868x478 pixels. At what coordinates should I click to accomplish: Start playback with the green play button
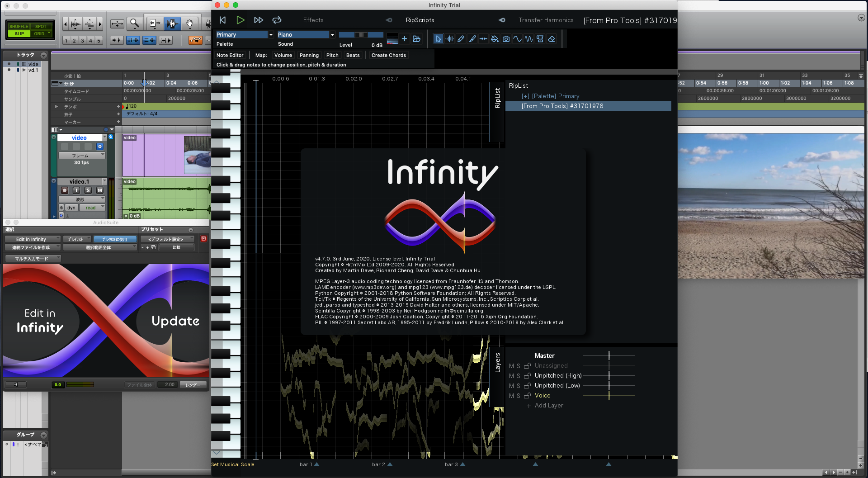click(240, 20)
